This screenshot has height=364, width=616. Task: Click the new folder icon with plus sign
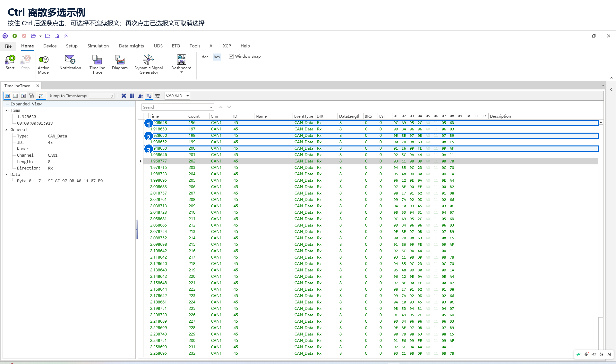(47, 36)
